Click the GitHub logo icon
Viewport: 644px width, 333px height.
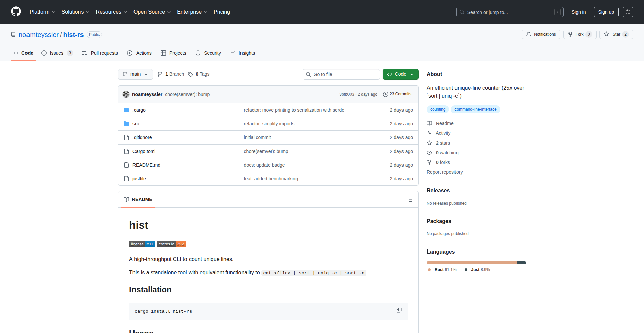pos(16,12)
